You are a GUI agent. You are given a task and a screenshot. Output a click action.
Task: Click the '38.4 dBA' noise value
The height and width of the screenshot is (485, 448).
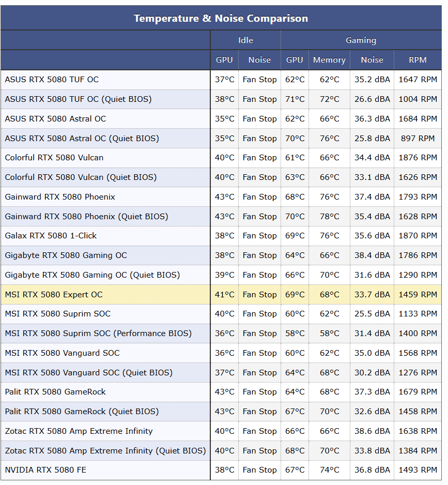pos(372,255)
